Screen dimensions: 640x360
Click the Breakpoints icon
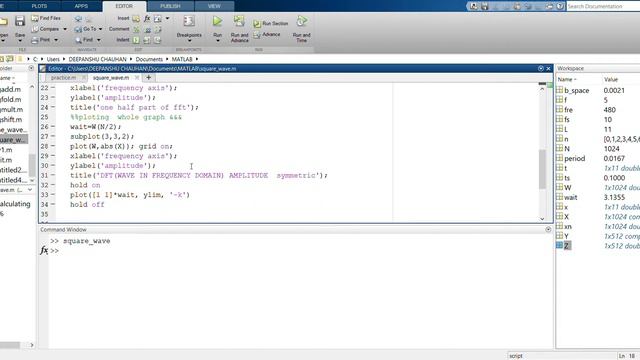(x=189, y=21)
